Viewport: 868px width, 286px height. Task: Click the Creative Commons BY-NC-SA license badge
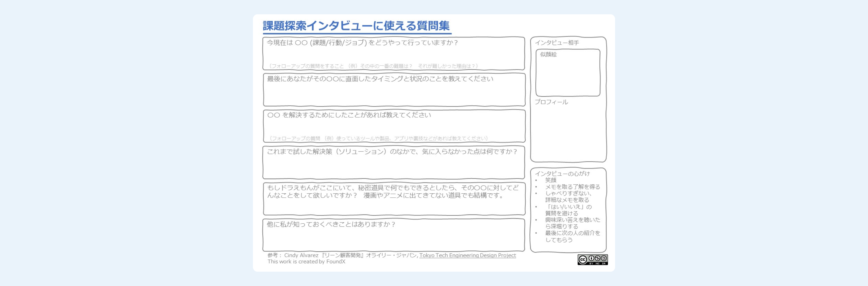(592, 260)
